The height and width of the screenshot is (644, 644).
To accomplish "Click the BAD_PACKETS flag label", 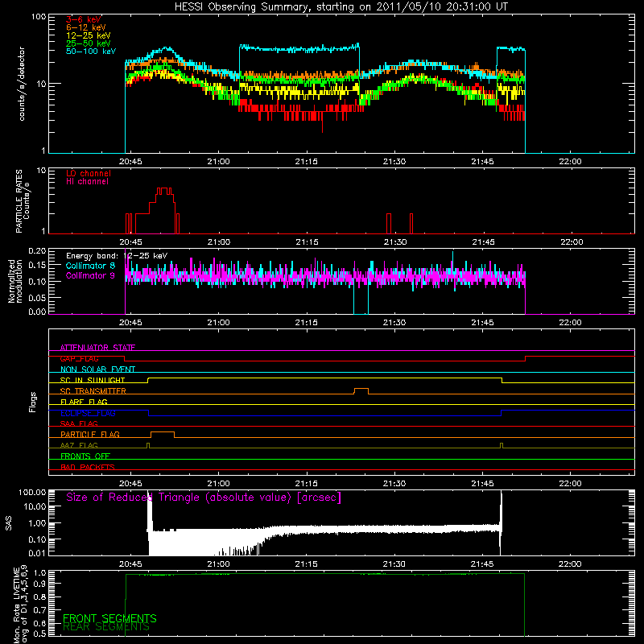I will (88, 467).
